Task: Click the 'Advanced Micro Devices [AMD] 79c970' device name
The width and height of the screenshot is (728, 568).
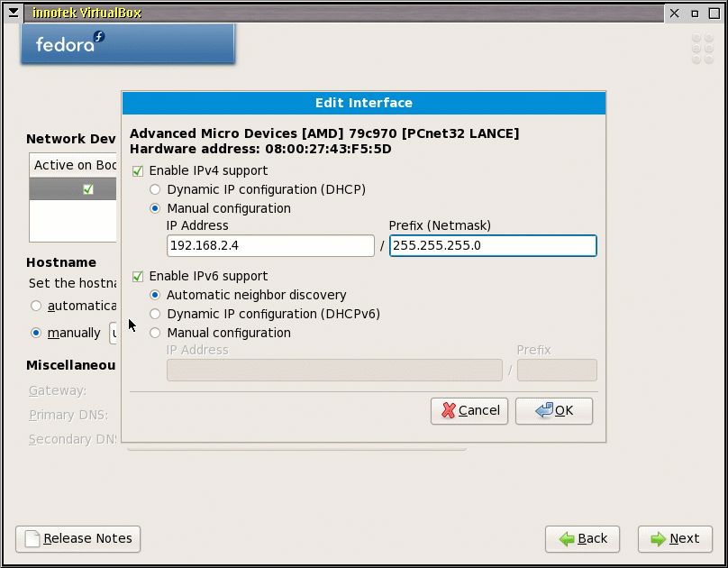Action: point(324,133)
